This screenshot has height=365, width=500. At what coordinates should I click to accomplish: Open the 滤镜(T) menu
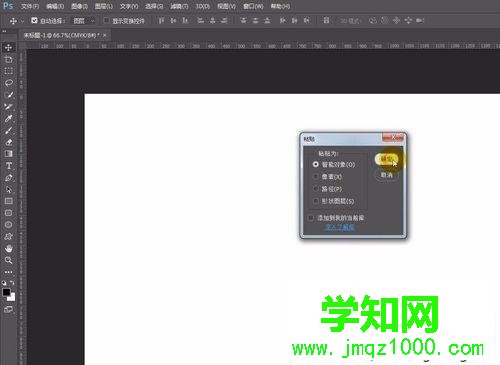tap(179, 6)
